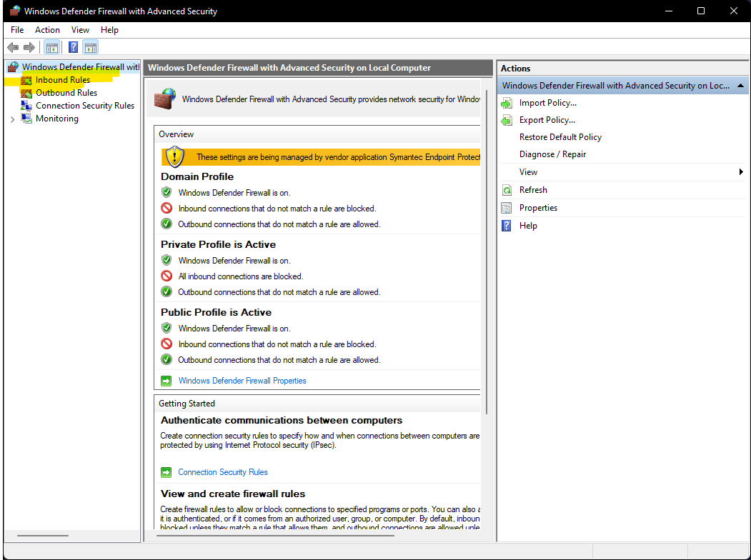Click the center pane vertical scrollbar
The height and width of the screenshot is (560, 751).
click(487, 251)
